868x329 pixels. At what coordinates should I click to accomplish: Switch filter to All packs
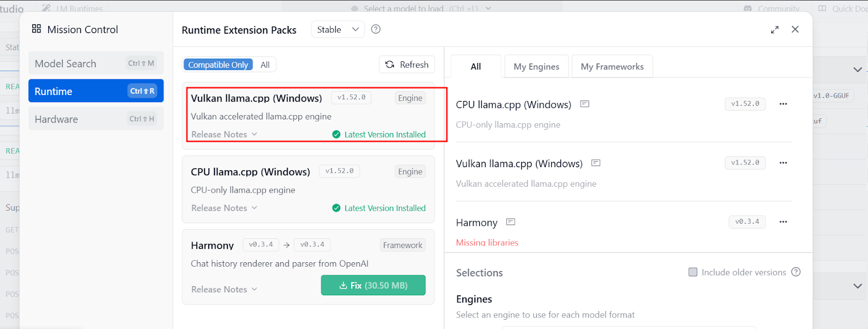click(x=265, y=65)
